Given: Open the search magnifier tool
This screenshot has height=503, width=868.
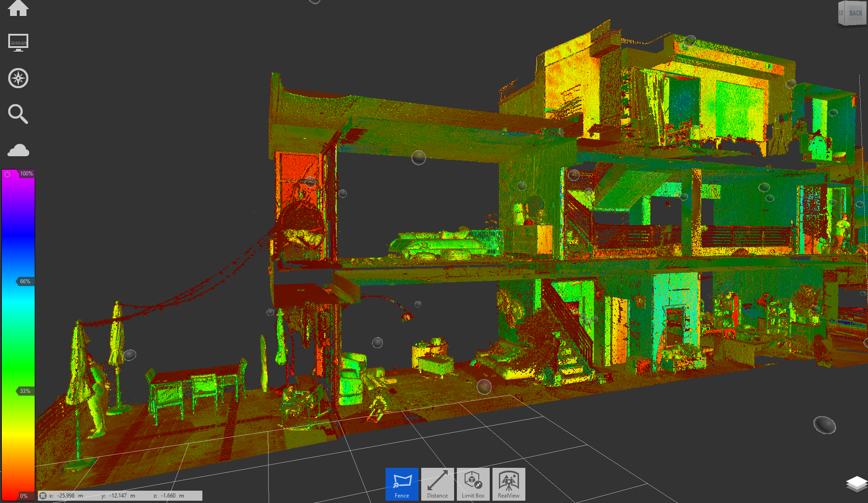Looking at the screenshot, I should coord(18,114).
